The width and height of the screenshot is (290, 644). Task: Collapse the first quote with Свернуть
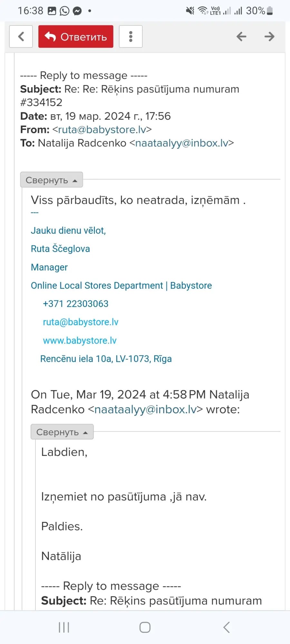click(52, 180)
